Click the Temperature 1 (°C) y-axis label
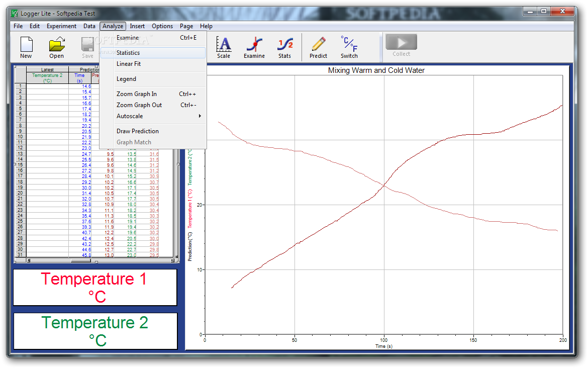The height and width of the screenshot is (368, 588). (190, 209)
